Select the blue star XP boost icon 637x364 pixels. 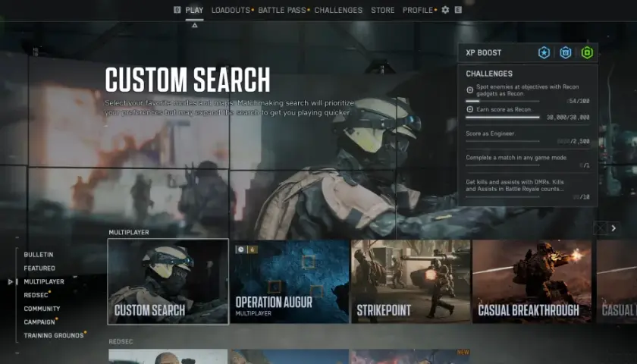[544, 52]
